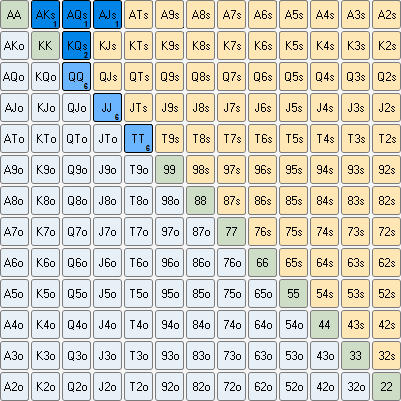Select the 72o hand cell
Screen dimensions: 401x401
[x=232, y=387]
